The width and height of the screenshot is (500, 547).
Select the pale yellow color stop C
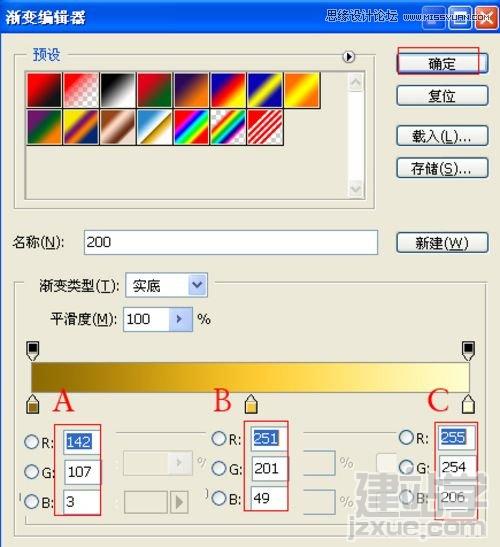(468, 405)
